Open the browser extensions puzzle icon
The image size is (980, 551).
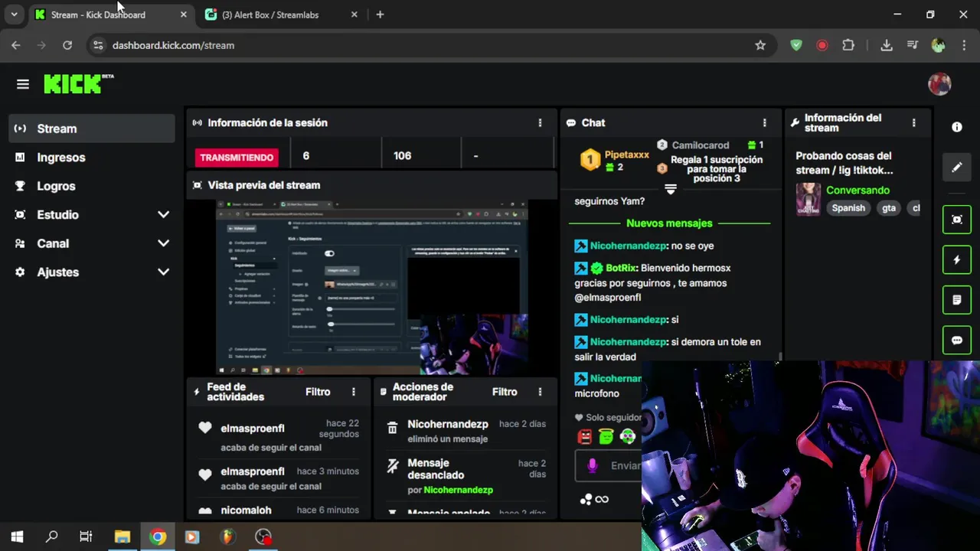click(x=848, y=45)
